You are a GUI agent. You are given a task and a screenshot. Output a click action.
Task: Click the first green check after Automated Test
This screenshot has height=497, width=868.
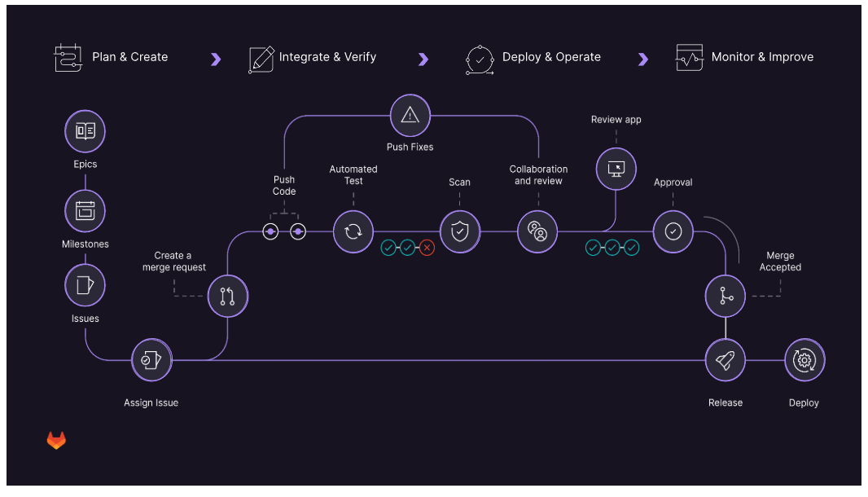(388, 248)
